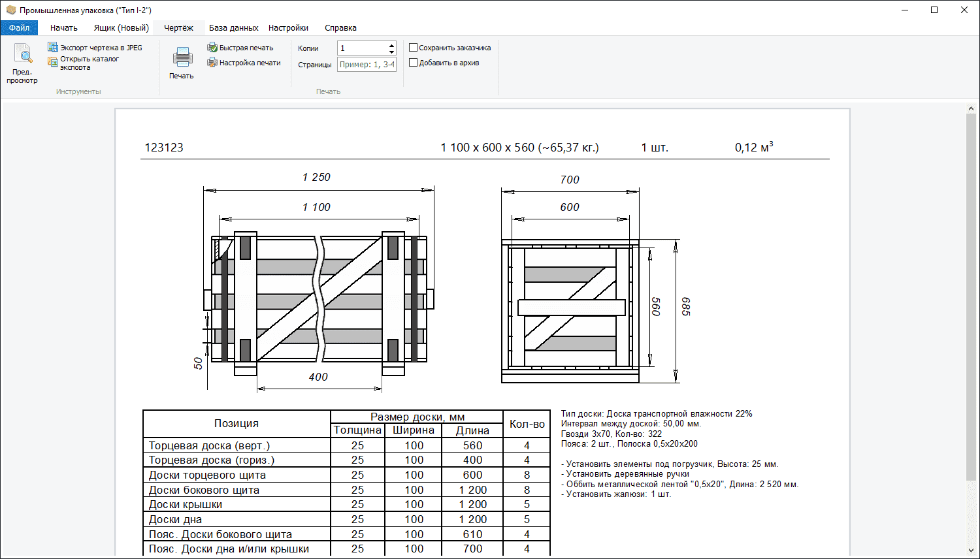Image resolution: width=980 pixels, height=559 pixels.
Task: Click the Обить металлической лентой note line
Action: [679, 484]
